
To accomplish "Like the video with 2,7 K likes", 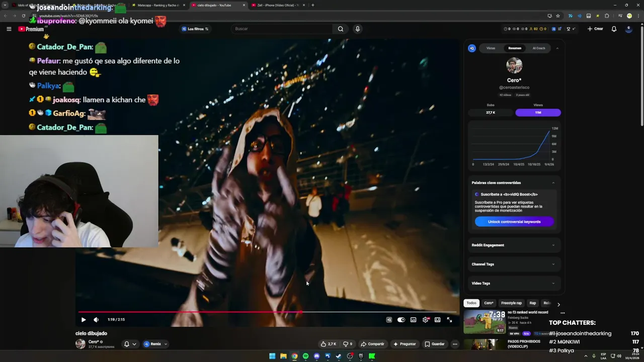I will (x=329, y=344).
